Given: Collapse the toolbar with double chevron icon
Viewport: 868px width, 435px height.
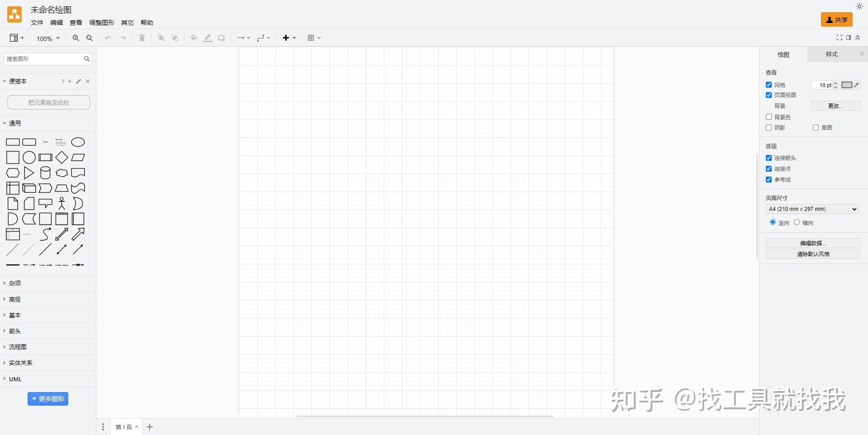Looking at the screenshot, I should [858, 37].
